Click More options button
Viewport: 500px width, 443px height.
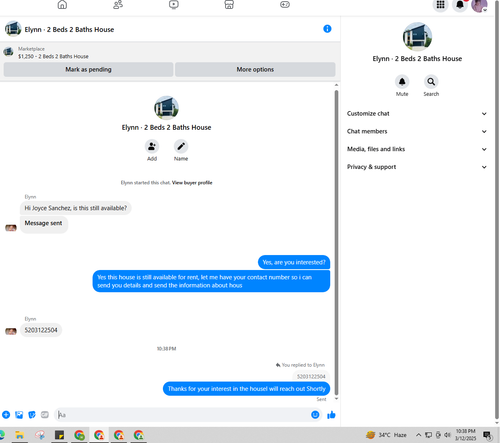(255, 69)
